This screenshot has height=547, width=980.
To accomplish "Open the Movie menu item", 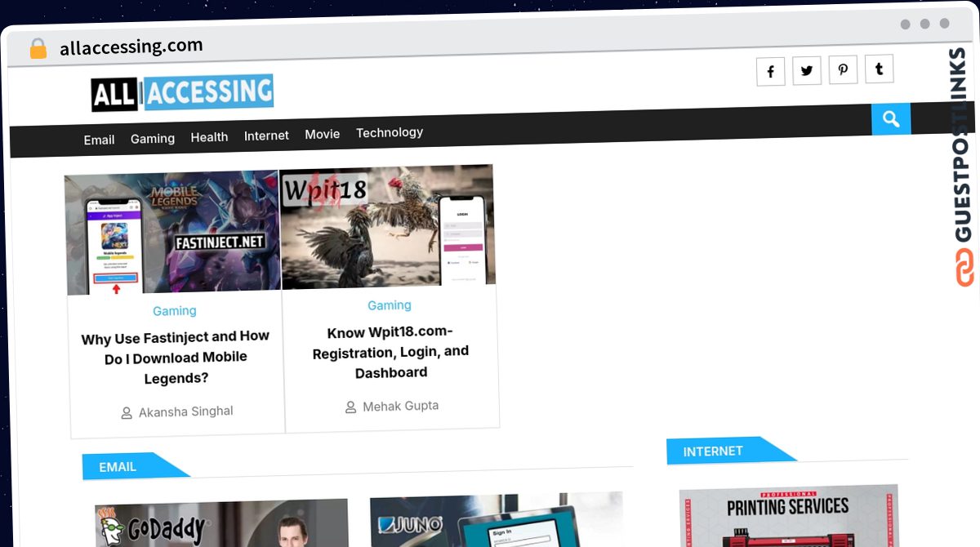I will pos(323,134).
